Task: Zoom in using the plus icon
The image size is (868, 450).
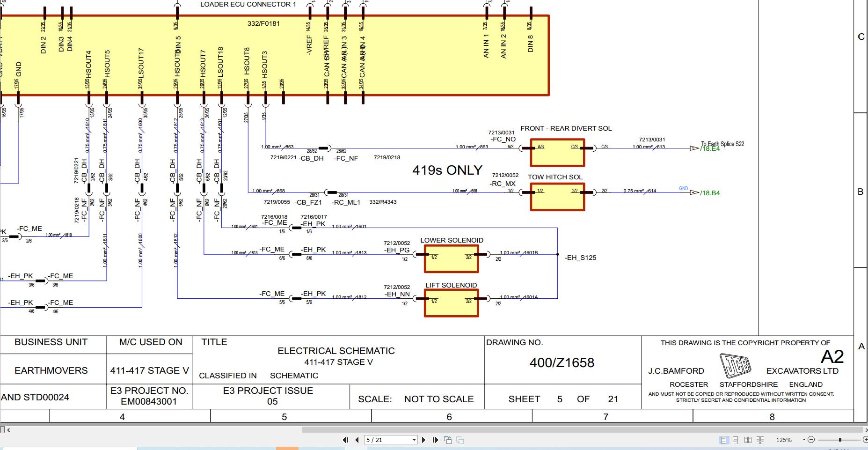Action: (x=865, y=440)
